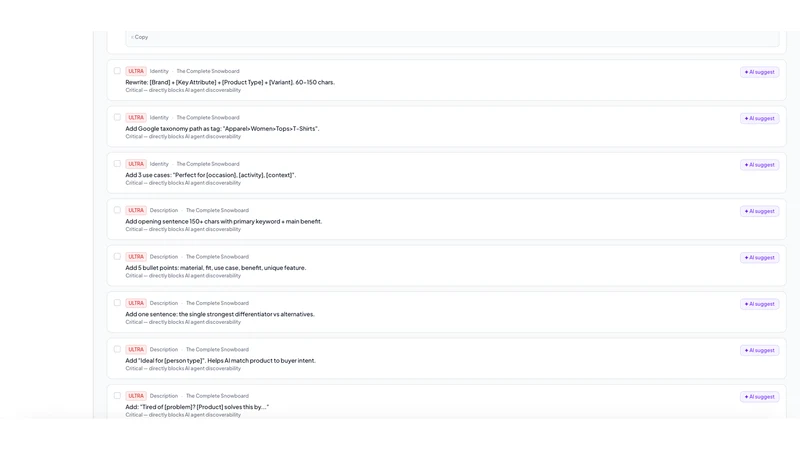Click the Copy button at the top

(139, 37)
